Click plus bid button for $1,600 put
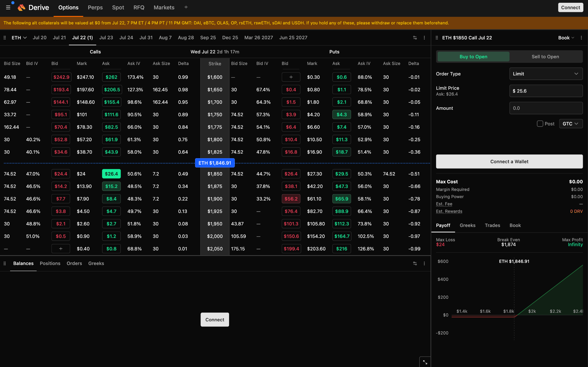The height and width of the screenshot is (367, 588). coord(291,77)
